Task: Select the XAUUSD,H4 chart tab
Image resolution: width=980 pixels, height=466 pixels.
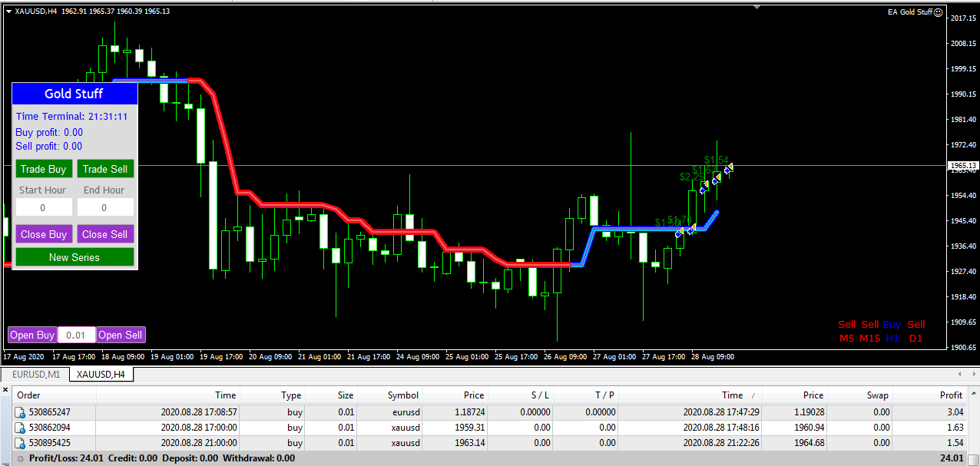Action: tap(100, 374)
